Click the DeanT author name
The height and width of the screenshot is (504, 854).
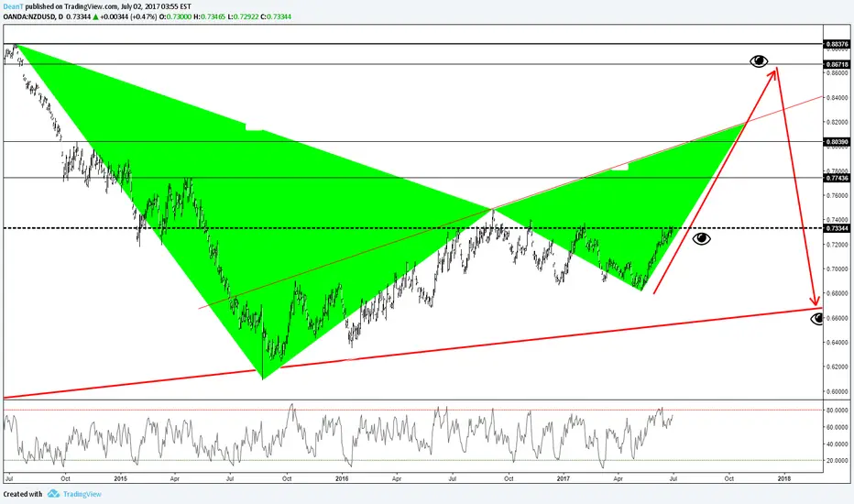13,6
